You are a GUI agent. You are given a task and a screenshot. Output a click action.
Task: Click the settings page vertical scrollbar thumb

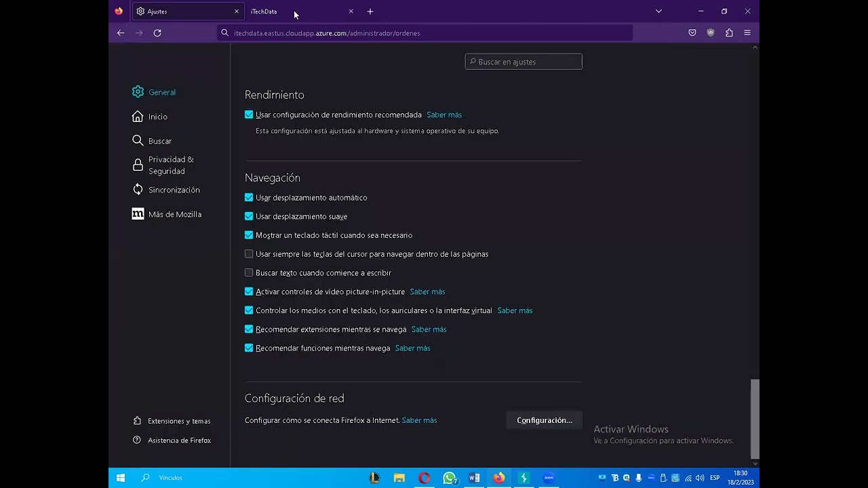(755, 418)
